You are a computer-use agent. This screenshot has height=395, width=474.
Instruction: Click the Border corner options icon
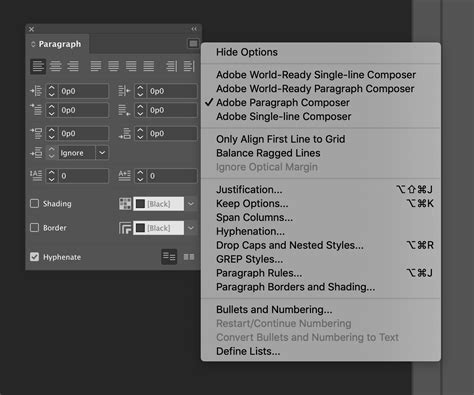tap(125, 228)
